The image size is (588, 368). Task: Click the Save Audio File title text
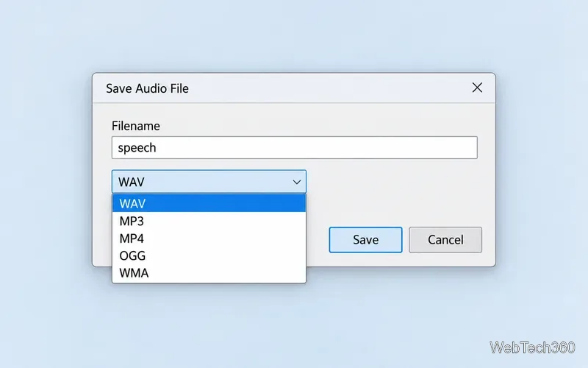148,88
